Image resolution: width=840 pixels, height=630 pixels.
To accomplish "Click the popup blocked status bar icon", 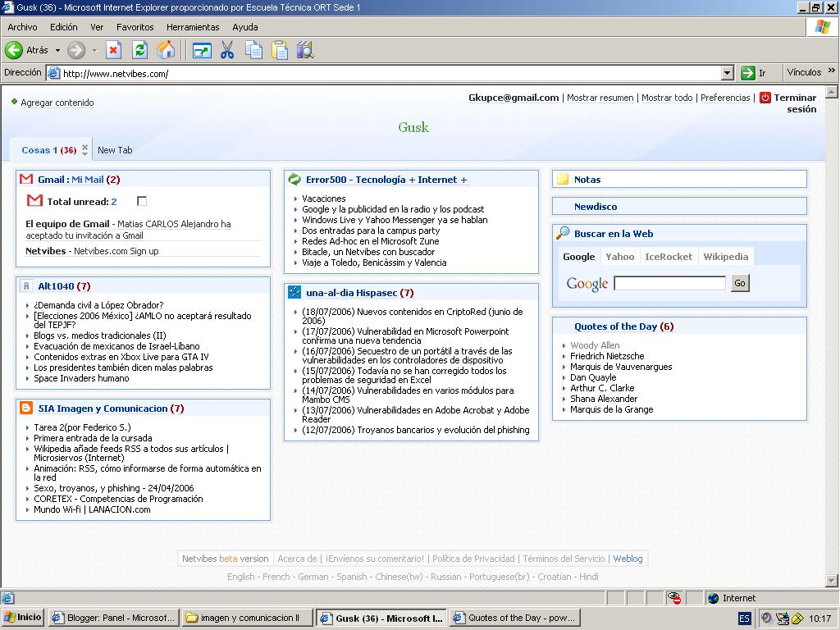I will click(x=674, y=598).
